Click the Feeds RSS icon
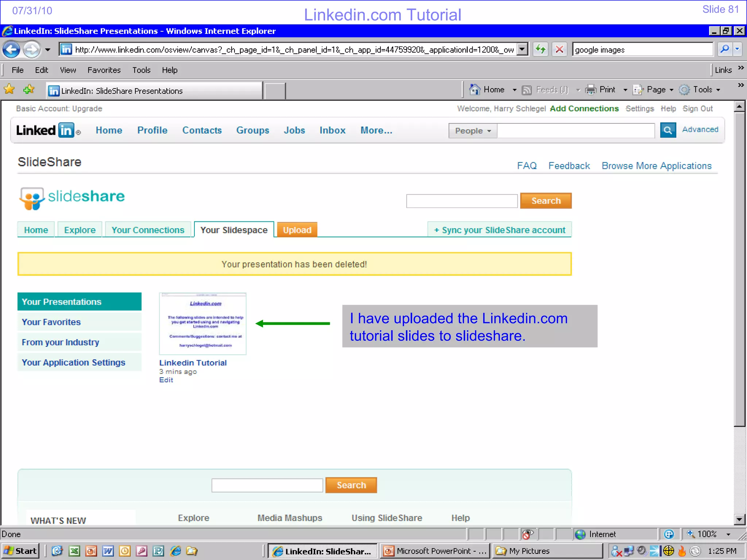This screenshot has width=747, height=560. point(527,90)
